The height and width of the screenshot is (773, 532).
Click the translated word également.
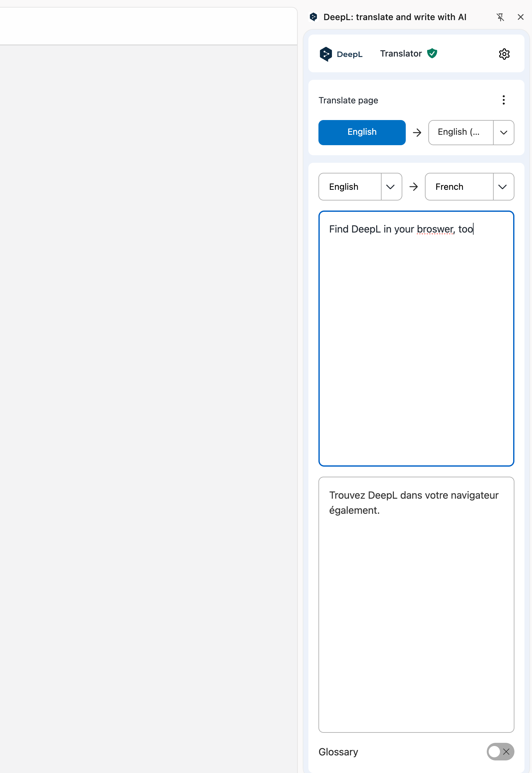coord(354,511)
